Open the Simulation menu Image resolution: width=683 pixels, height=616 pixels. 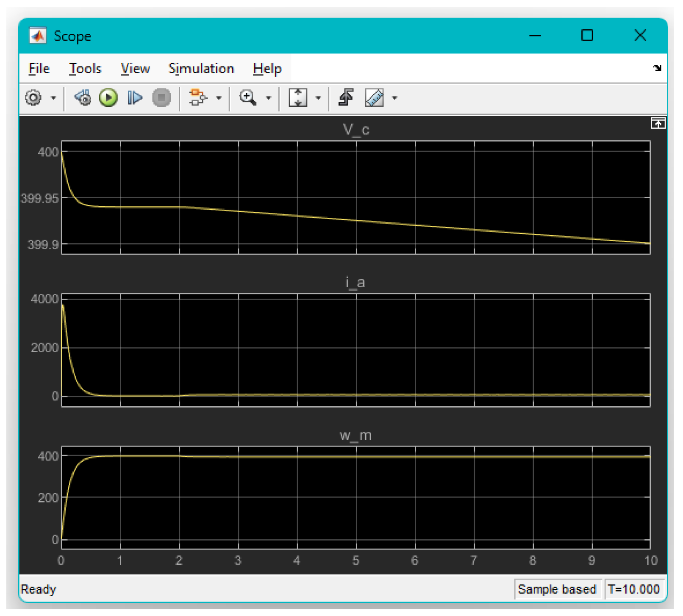[201, 69]
